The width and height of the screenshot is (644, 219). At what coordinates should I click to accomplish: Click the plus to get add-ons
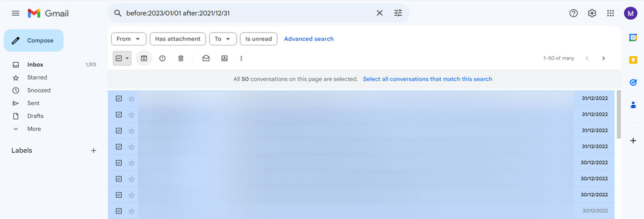pyautogui.click(x=633, y=141)
